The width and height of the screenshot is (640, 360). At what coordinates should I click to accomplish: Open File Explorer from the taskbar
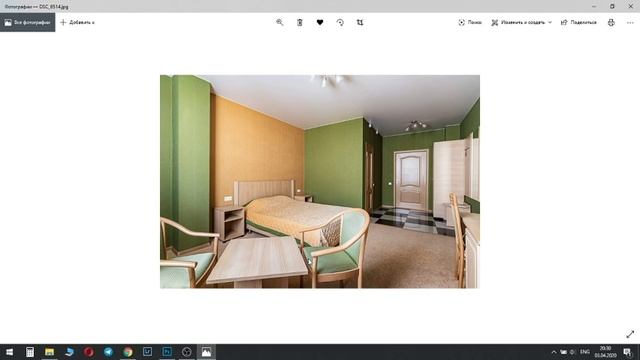click(x=49, y=352)
